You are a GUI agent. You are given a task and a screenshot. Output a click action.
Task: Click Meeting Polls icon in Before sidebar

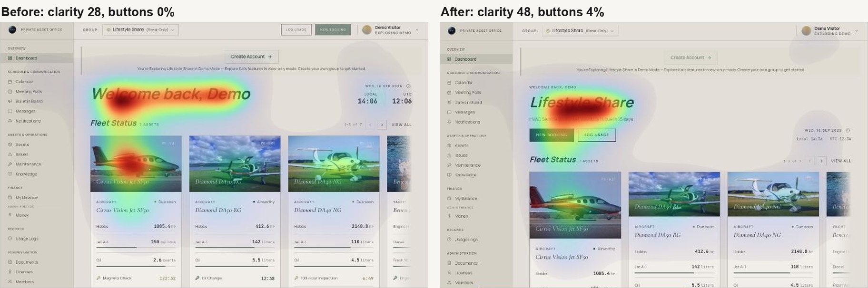[x=10, y=91]
